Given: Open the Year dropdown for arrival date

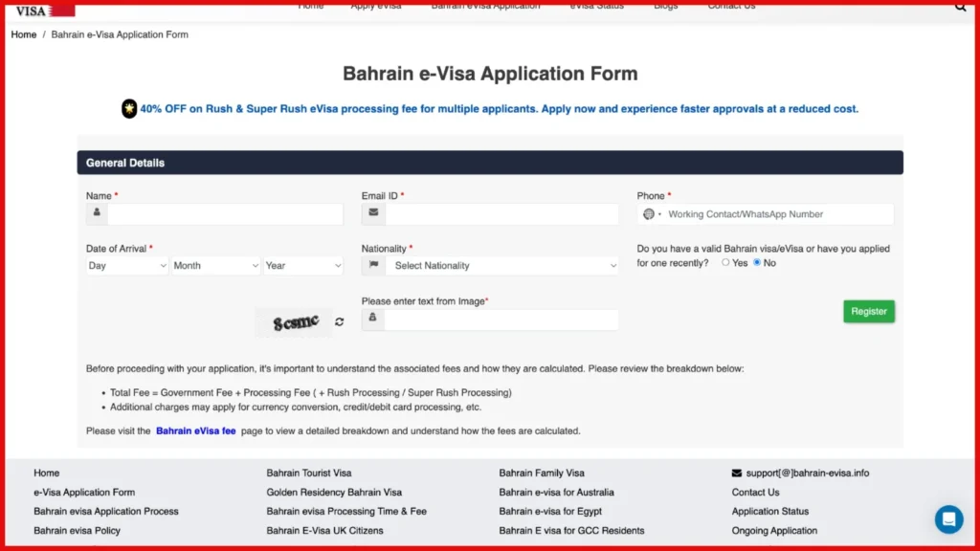Looking at the screenshot, I should (x=303, y=266).
